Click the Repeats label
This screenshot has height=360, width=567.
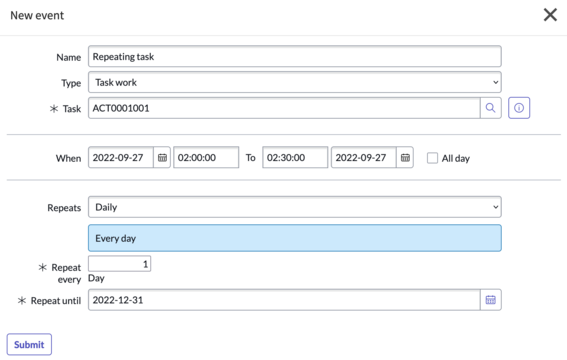coord(64,208)
